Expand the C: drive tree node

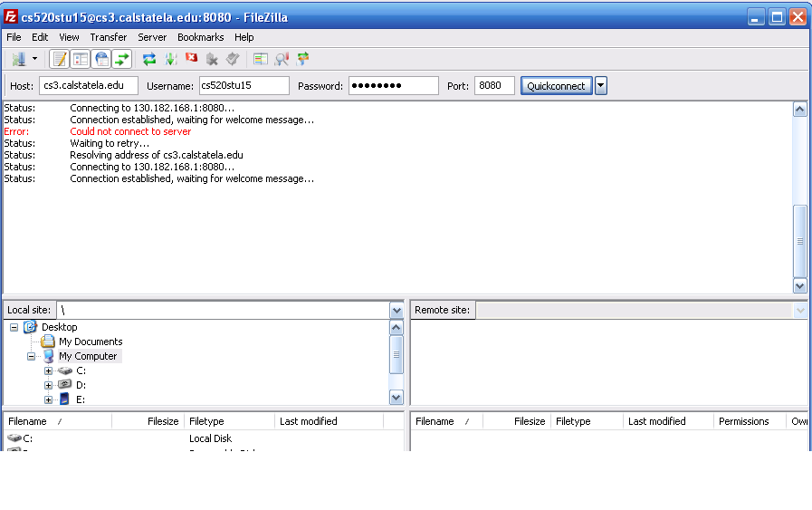click(x=48, y=370)
